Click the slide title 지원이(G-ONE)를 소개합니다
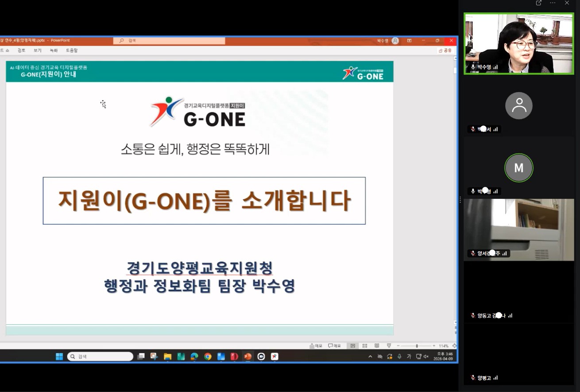Screen dimensions: 580x392 204,201
